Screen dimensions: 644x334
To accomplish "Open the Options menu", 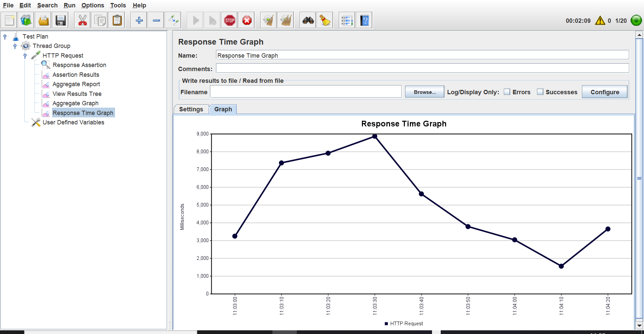I will [93, 5].
